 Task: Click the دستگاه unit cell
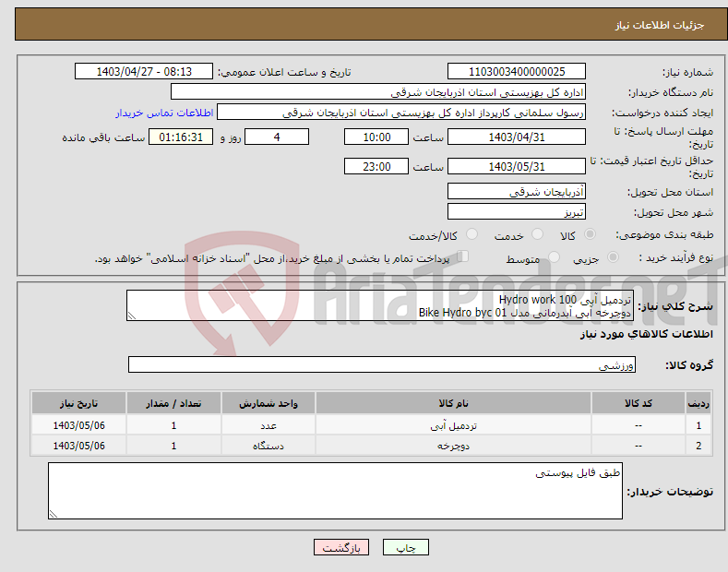[x=269, y=446]
